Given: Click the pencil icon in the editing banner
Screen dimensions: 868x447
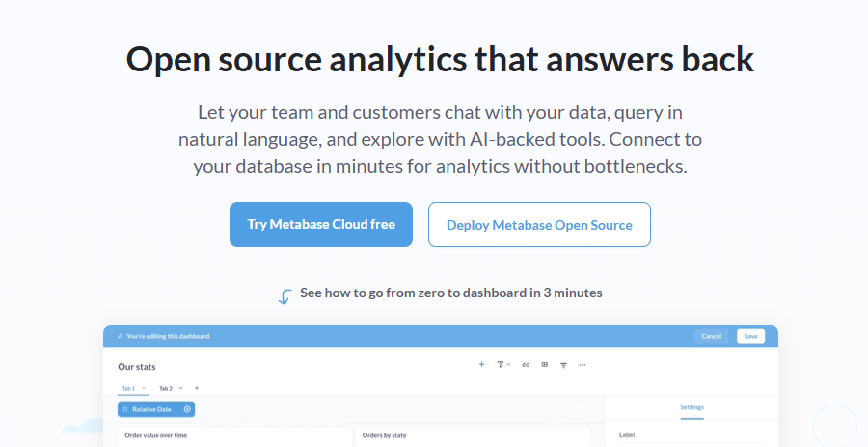Looking at the screenshot, I should 121,336.
